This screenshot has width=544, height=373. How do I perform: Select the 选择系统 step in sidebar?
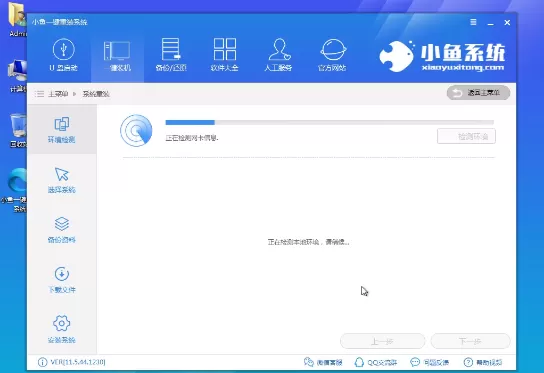click(61, 180)
